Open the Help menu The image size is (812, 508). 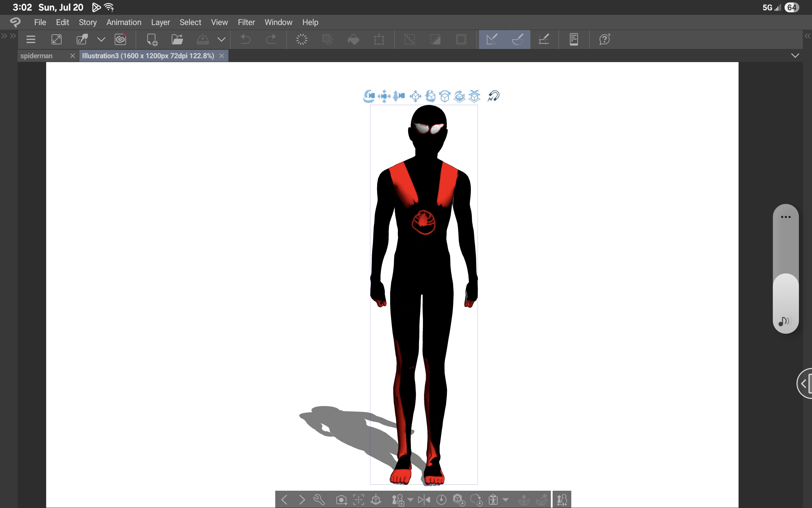(x=310, y=22)
